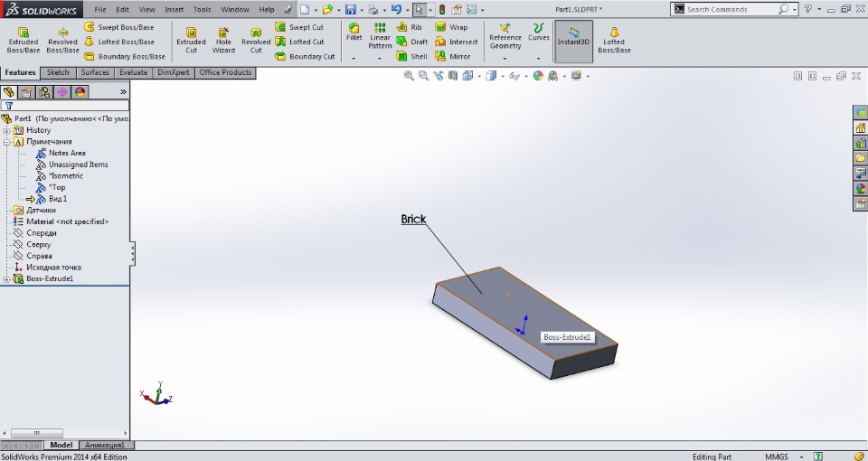Select the Intersect tool
Image resolution: width=868 pixels, height=461 pixels.
coord(456,42)
